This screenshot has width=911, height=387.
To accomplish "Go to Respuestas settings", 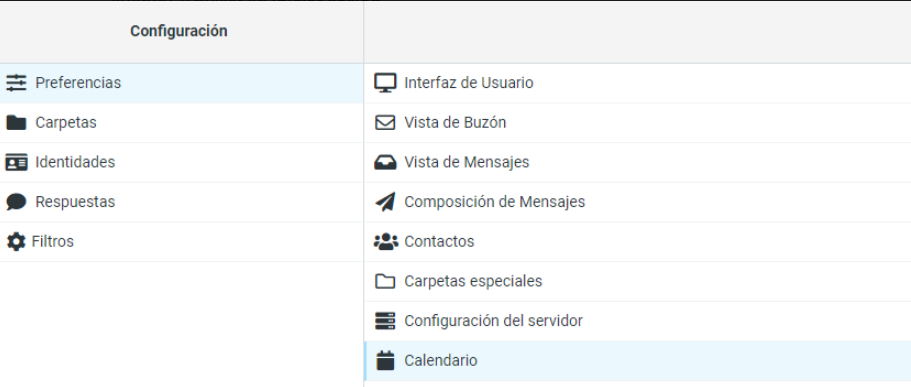I will click(x=182, y=202).
